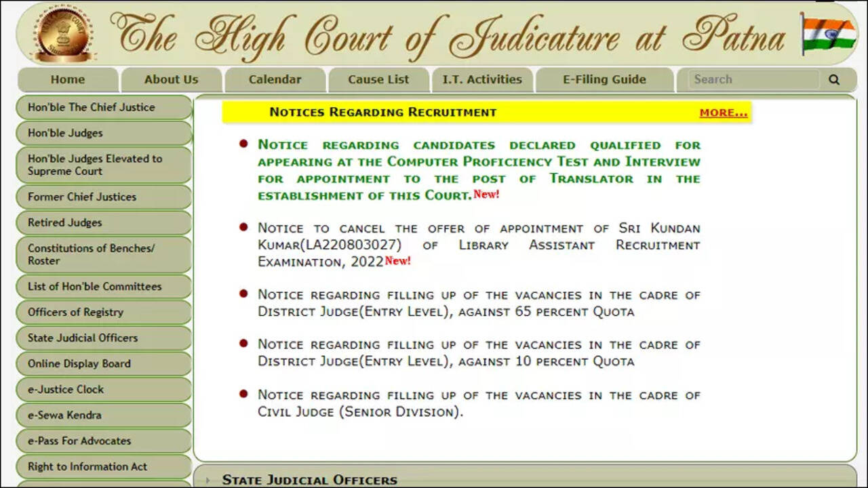Click the Indian flag icon
This screenshot has width=868, height=488.
[827, 35]
